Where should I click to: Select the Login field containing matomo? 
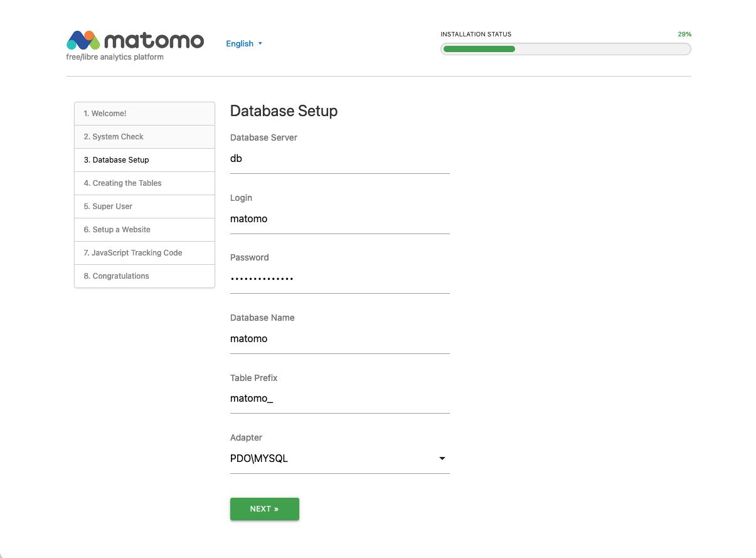[339, 219]
